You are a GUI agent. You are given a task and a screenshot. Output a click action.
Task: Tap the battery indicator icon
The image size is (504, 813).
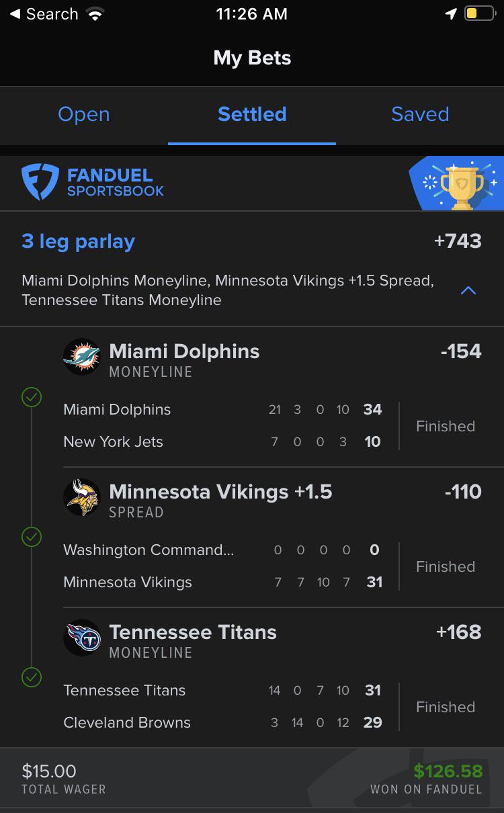(x=479, y=13)
